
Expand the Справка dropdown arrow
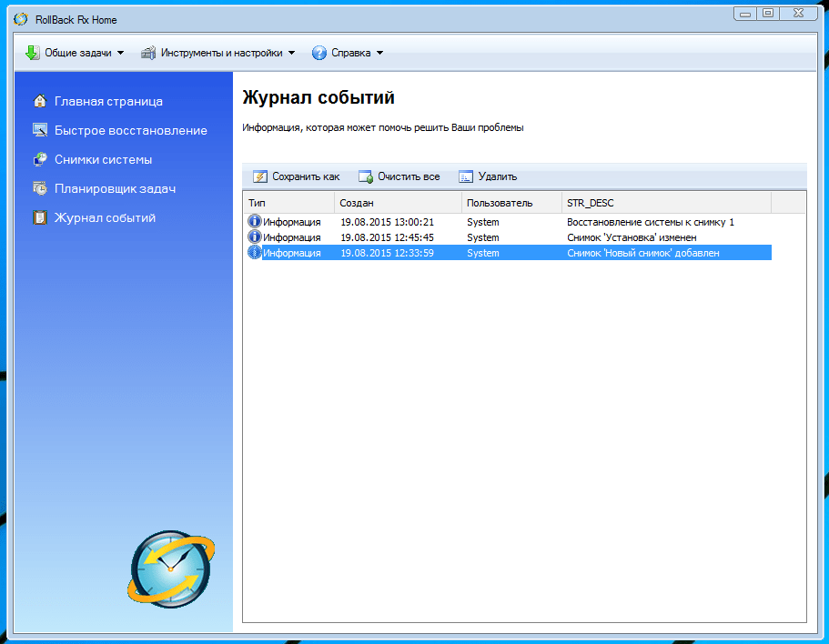tap(379, 53)
